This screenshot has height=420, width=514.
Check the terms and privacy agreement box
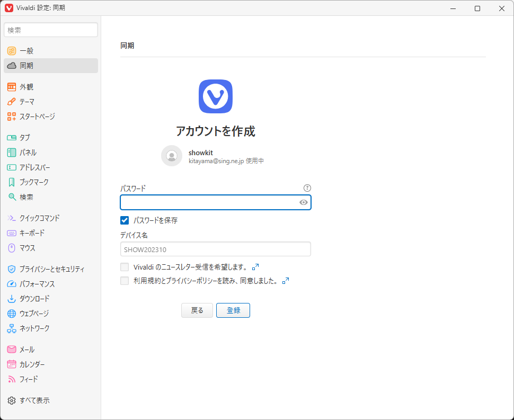click(x=125, y=281)
